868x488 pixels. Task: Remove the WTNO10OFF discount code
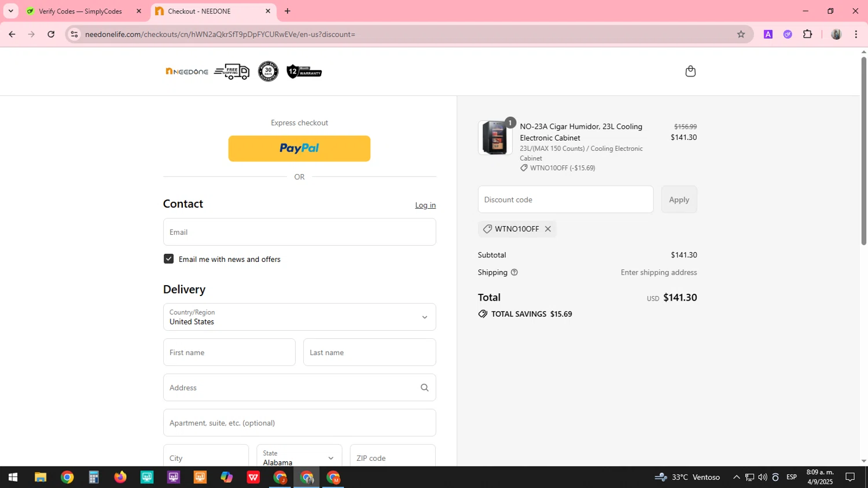tap(547, 229)
